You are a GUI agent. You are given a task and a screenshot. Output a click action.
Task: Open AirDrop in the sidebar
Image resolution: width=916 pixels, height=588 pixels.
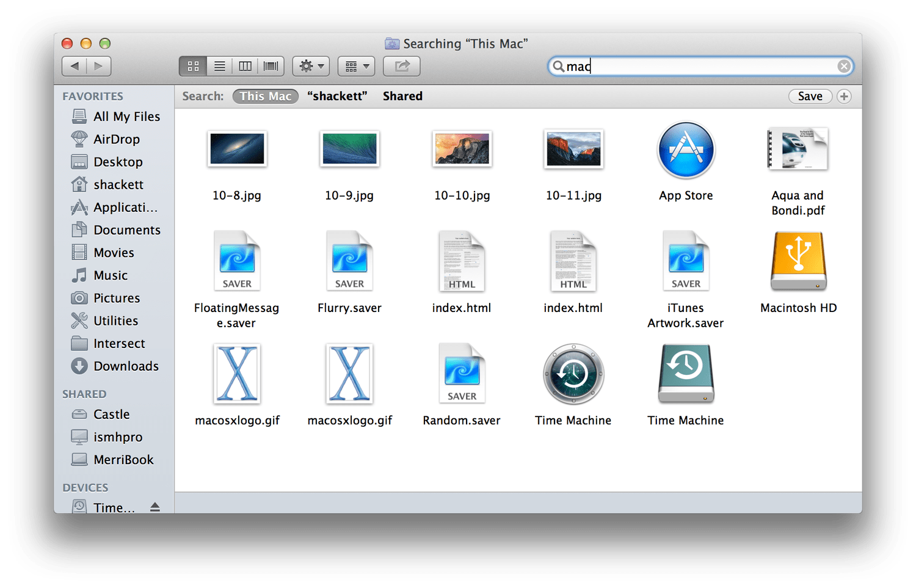tap(116, 139)
